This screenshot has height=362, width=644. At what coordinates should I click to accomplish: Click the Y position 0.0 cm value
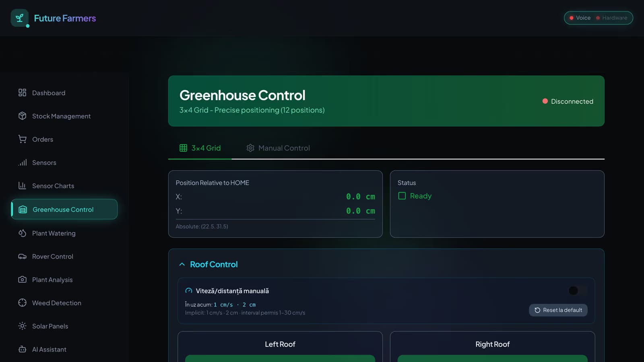pos(361,211)
